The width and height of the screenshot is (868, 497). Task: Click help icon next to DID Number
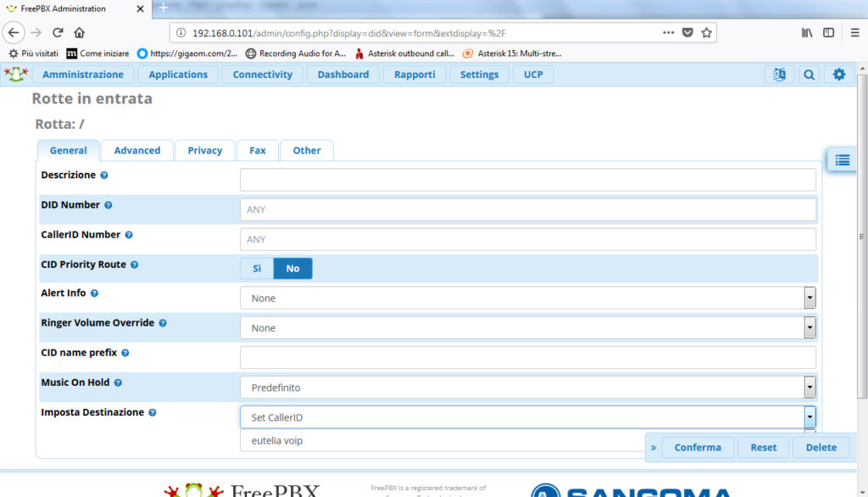(x=108, y=205)
